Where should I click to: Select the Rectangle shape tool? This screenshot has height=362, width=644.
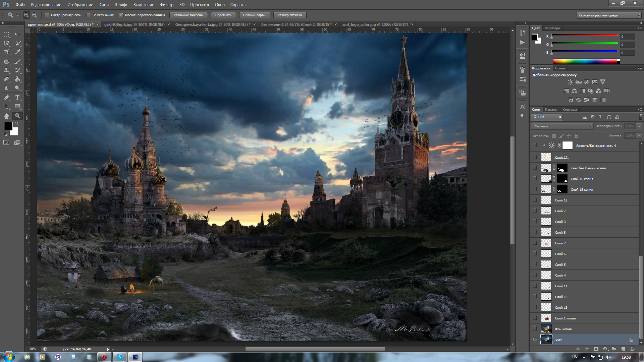[18, 107]
